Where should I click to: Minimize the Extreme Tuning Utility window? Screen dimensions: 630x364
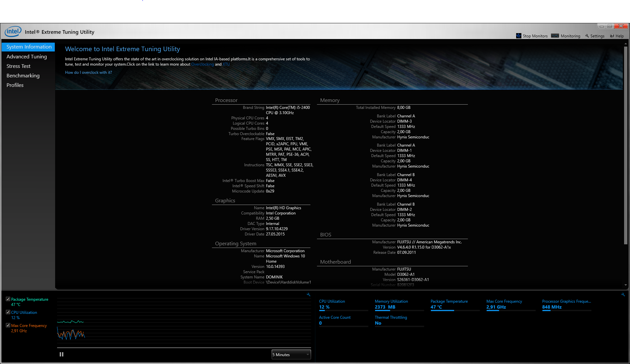(602, 26)
